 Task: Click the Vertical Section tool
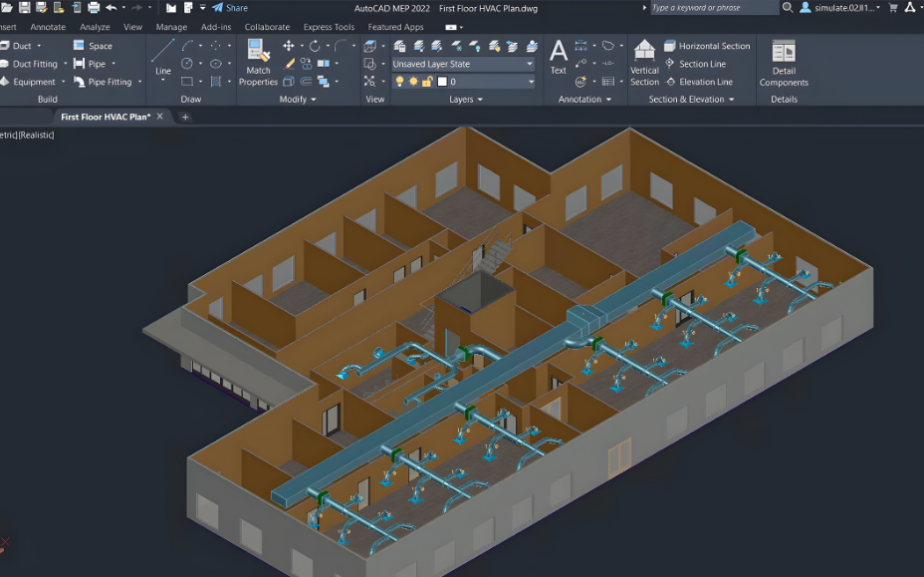coord(644,62)
